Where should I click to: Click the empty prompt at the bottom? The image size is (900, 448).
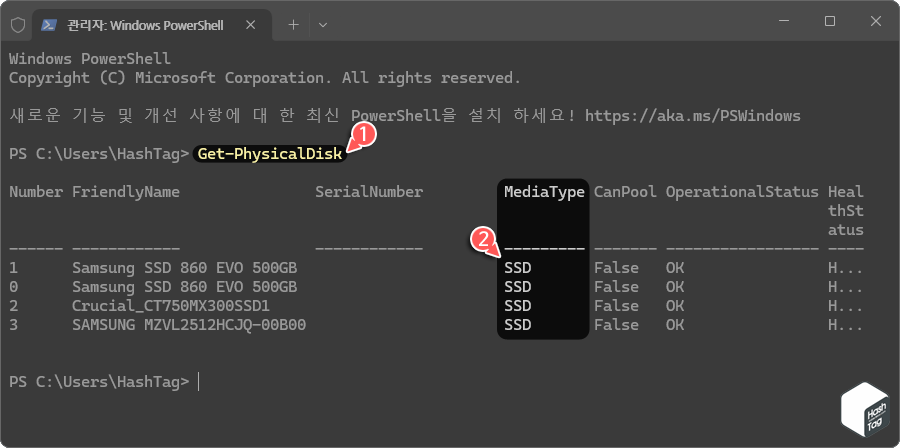pos(104,381)
